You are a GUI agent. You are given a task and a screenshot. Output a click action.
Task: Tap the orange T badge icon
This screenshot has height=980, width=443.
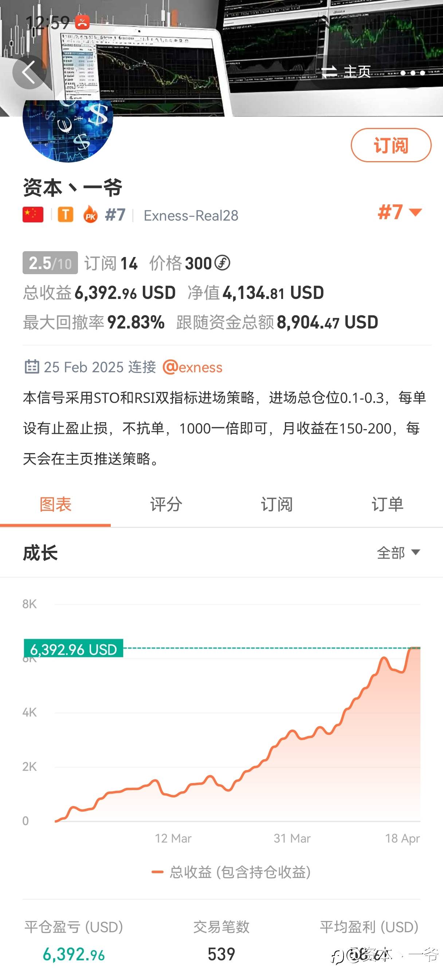[x=66, y=215]
